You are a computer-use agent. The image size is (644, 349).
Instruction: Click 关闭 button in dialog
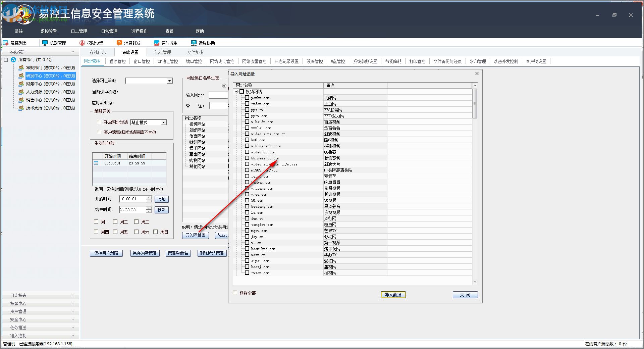[x=465, y=295]
